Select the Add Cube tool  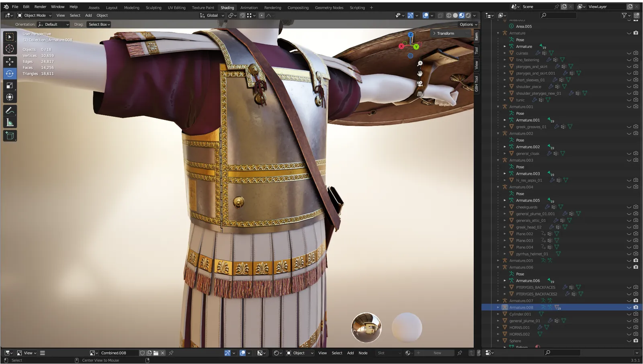[x=10, y=136]
